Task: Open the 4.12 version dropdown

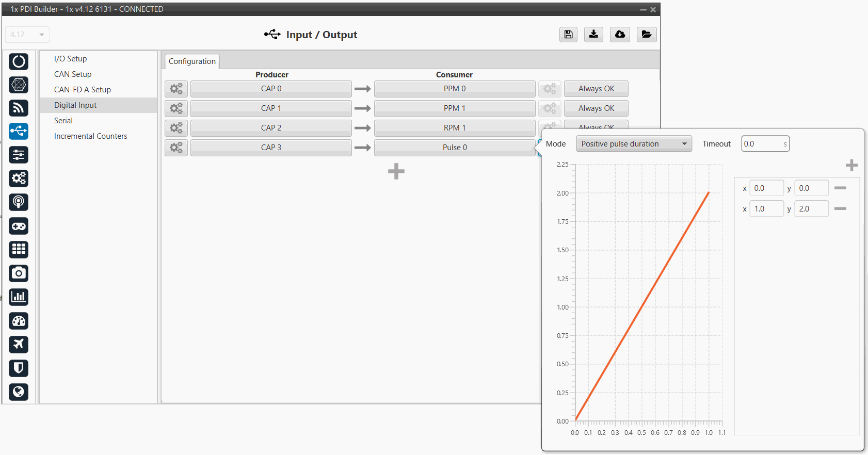Action: click(27, 35)
